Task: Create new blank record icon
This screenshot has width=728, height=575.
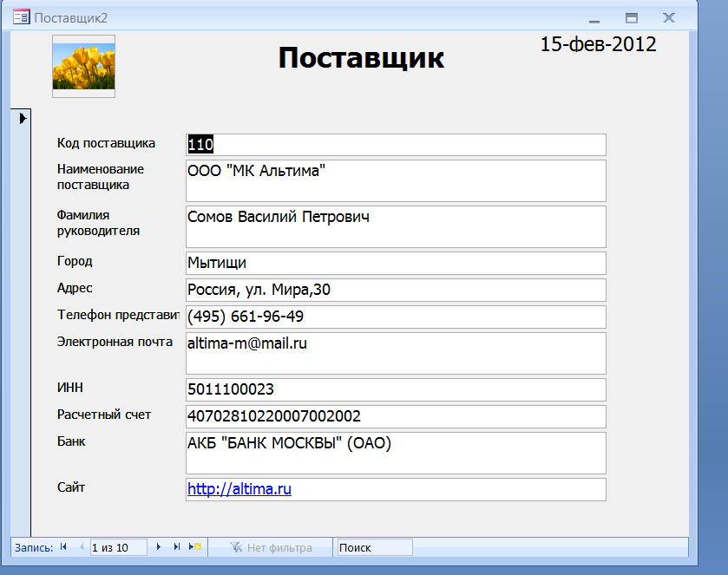Action: (x=195, y=547)
